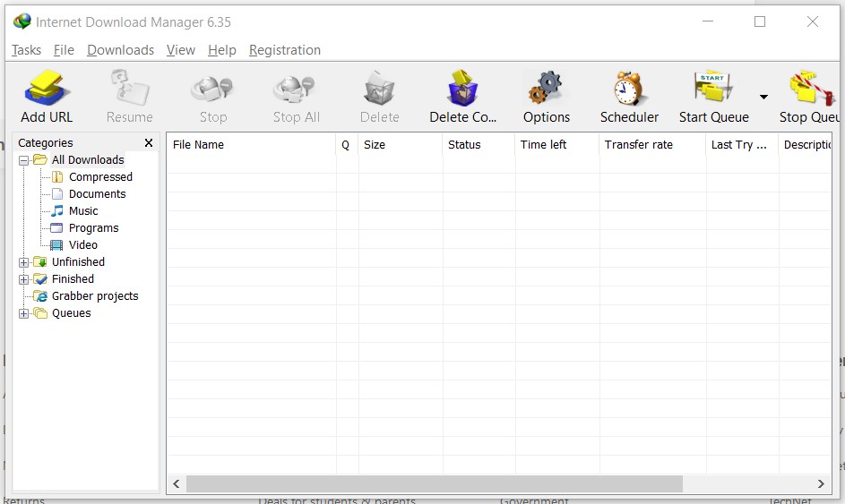Click the Programs category window icon

click(x=56, y=227)
